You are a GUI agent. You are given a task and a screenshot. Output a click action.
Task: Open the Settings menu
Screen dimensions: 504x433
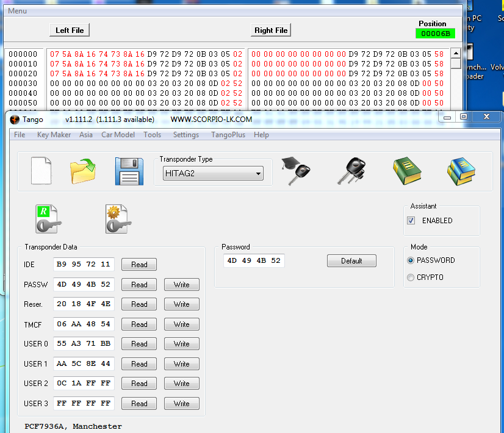tap(186, 135)
